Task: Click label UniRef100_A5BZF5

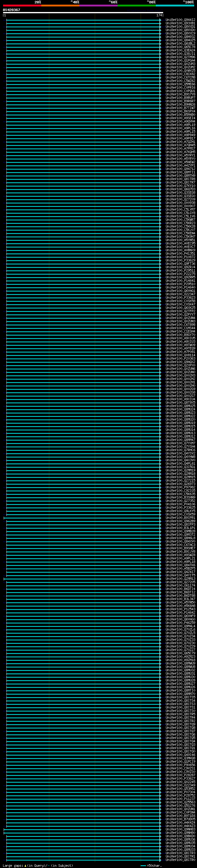Action: [x=180, y=568]
